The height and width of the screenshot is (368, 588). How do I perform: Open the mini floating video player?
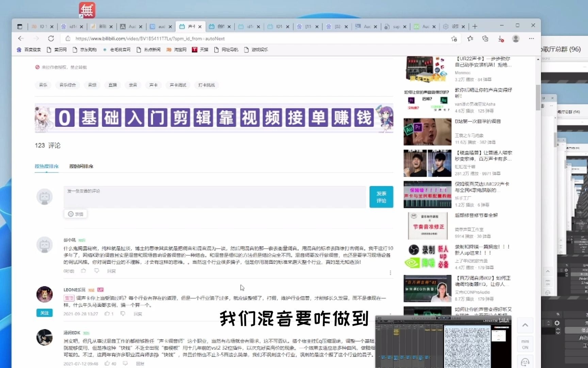pos(443,342)
